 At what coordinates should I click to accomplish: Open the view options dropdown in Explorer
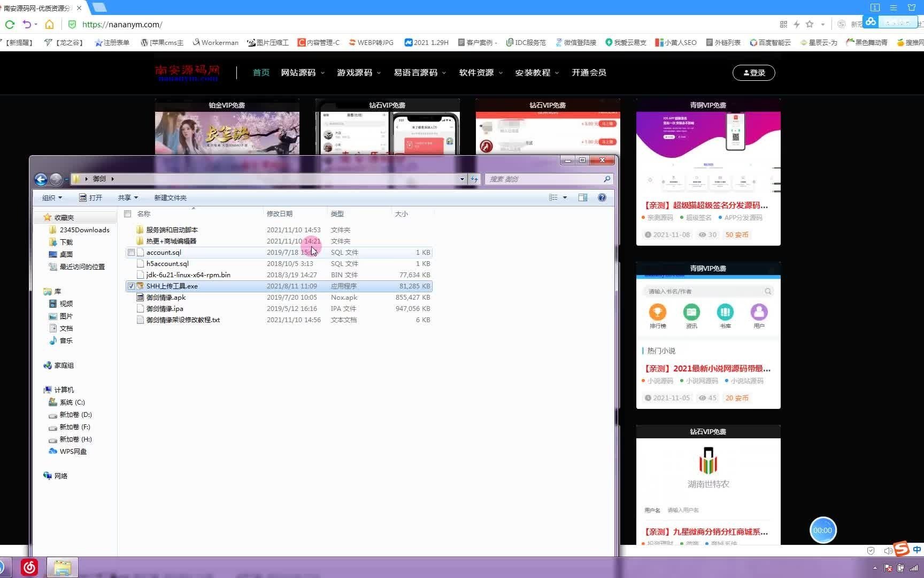[564, 197]
